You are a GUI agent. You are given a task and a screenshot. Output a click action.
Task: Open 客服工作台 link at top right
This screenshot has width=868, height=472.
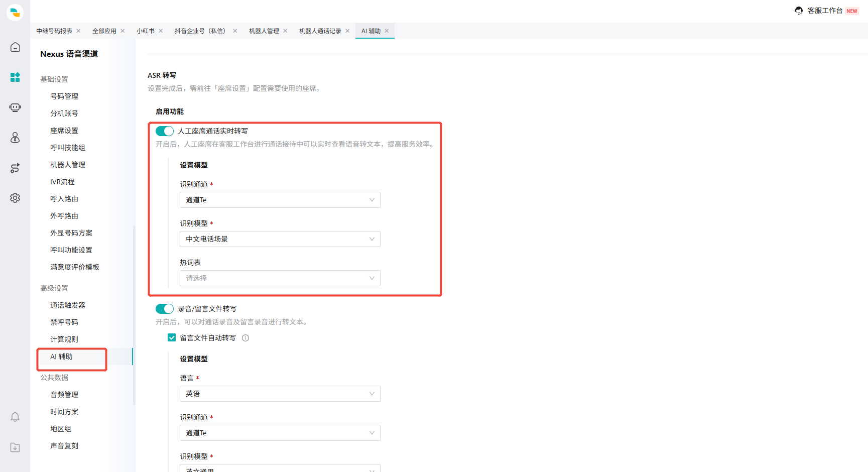[825, 11]
